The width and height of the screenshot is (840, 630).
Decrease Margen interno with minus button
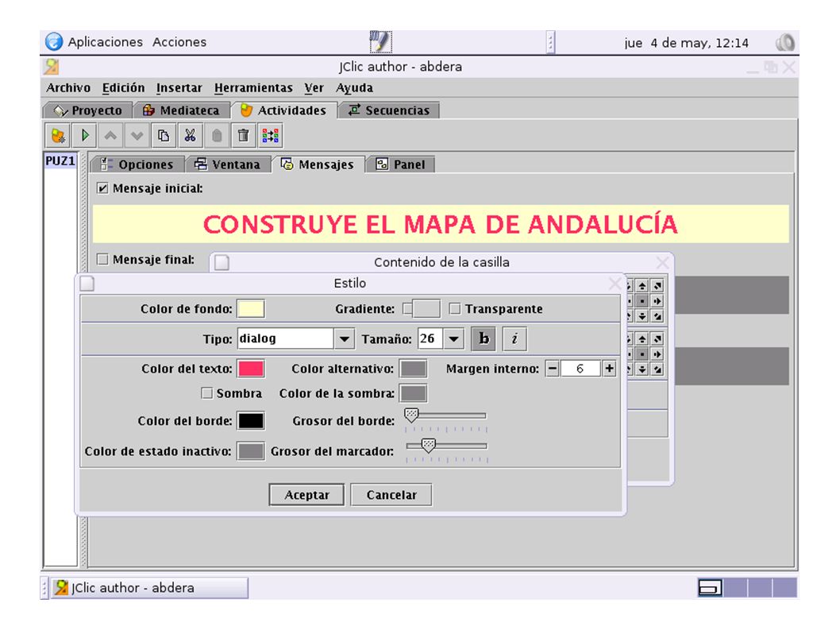(553, 369)
